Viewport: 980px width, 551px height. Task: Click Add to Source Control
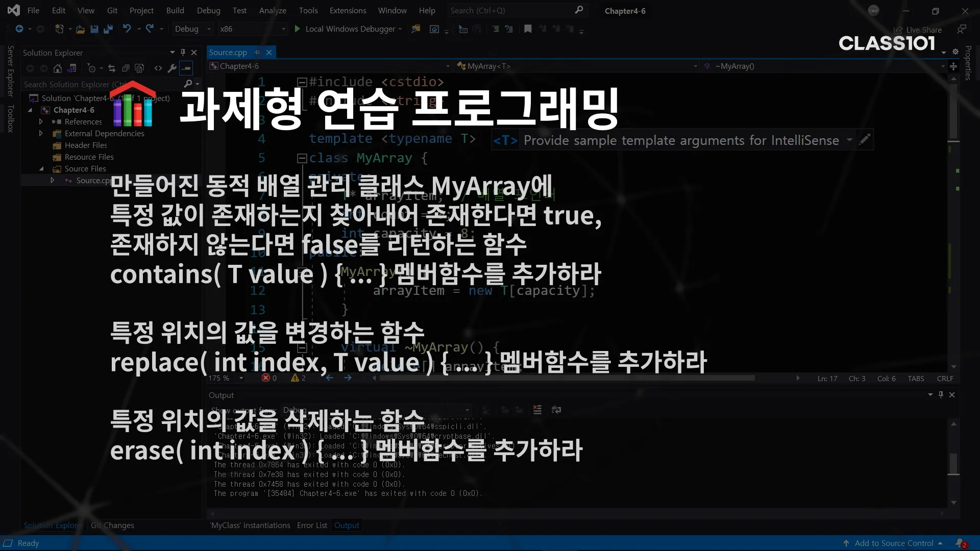(893, 543)
